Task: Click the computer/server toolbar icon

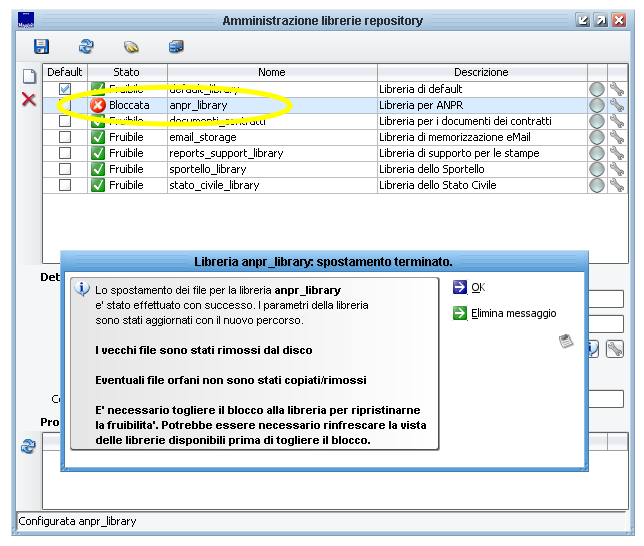Action: 176,46
